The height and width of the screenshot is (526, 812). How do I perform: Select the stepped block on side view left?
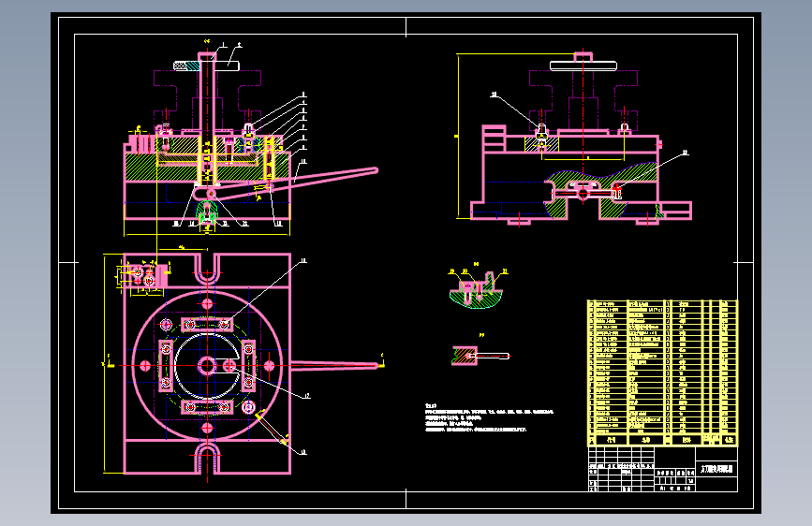(x=494, y=139)
